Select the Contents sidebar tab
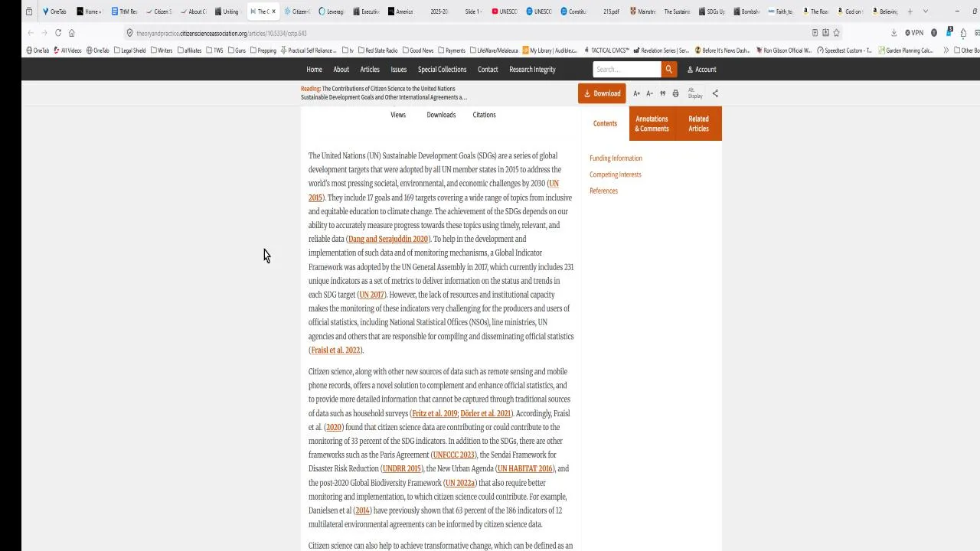The width and height of the screenshot is (980, 551). [x=605, y=123]
